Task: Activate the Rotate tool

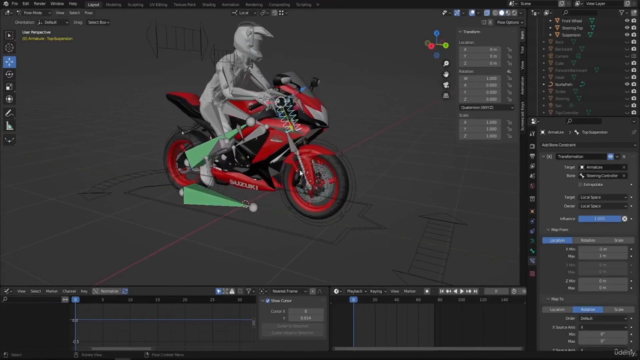Action: tap(9, 74)
